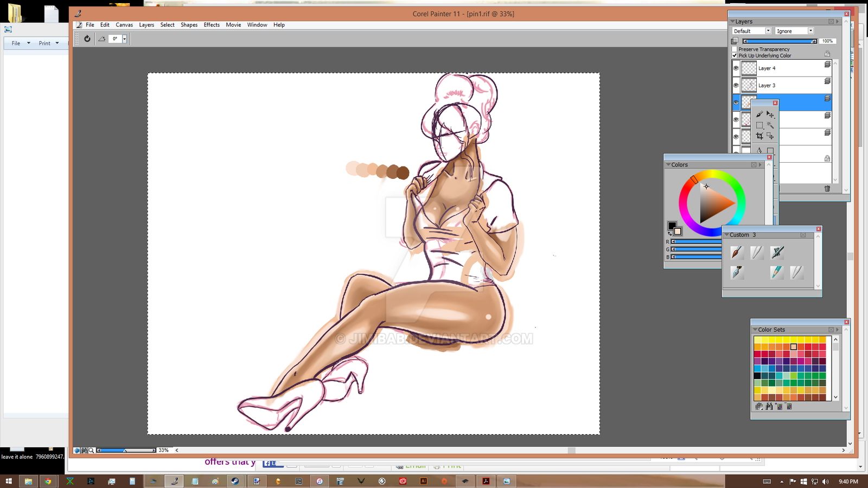868x488 pixels.
Task: Collapse the Colors panel using its title triangle
Action: pos(668,165)
